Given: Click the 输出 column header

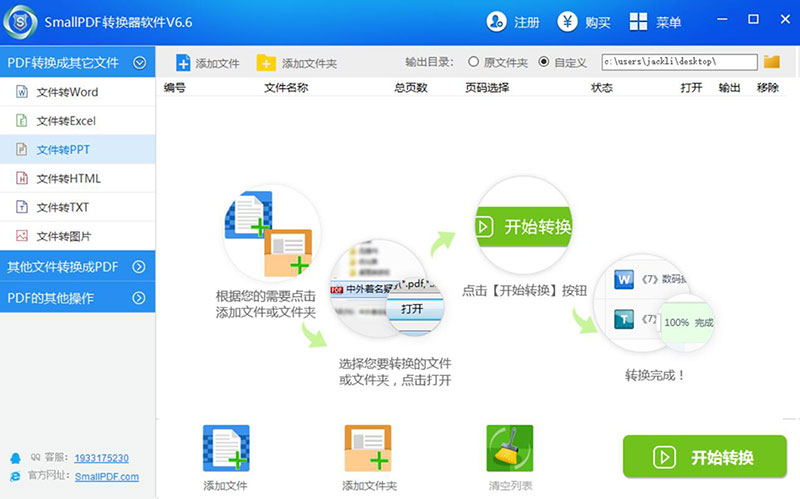Looking at the screenshot, I should (730, 88).
